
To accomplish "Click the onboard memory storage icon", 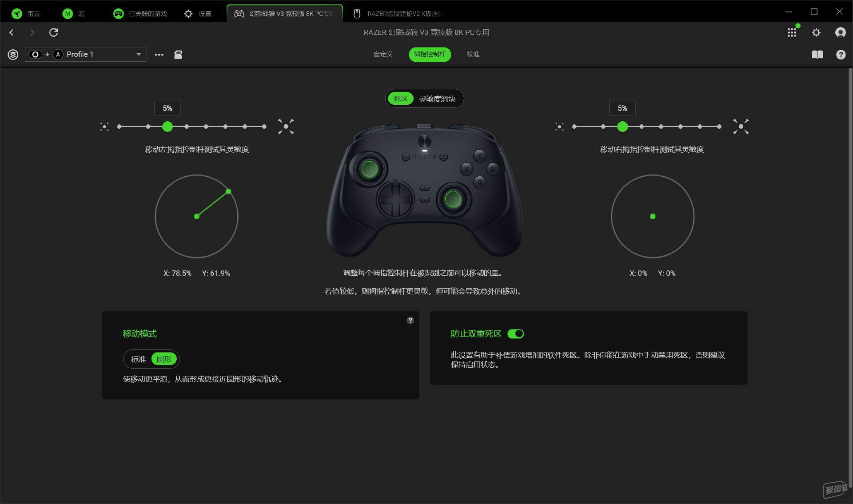I will pos(178,55).
